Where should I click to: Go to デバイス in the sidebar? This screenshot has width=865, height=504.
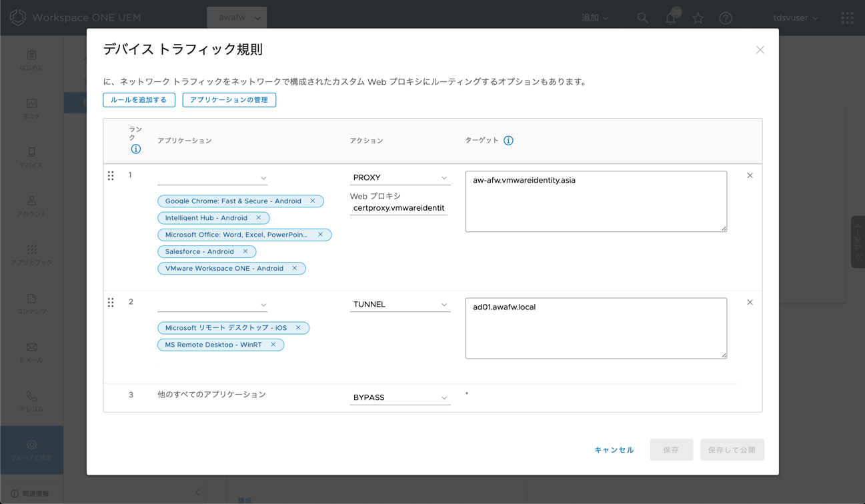[x=31, y=157]
